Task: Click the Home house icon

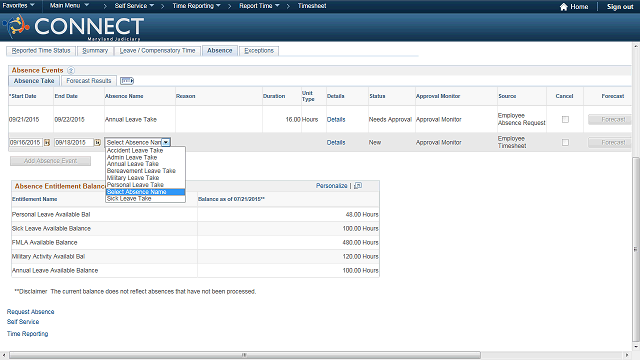Action: point(564,7)
